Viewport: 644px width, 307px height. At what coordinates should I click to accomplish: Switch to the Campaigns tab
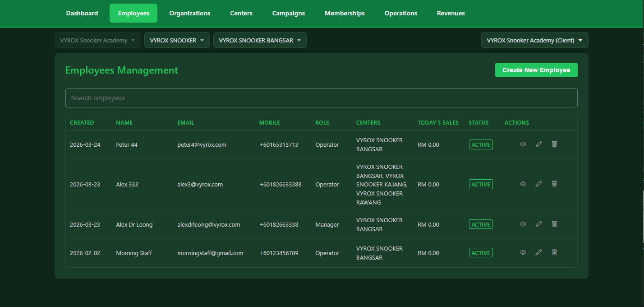click(x=288, y=13)
